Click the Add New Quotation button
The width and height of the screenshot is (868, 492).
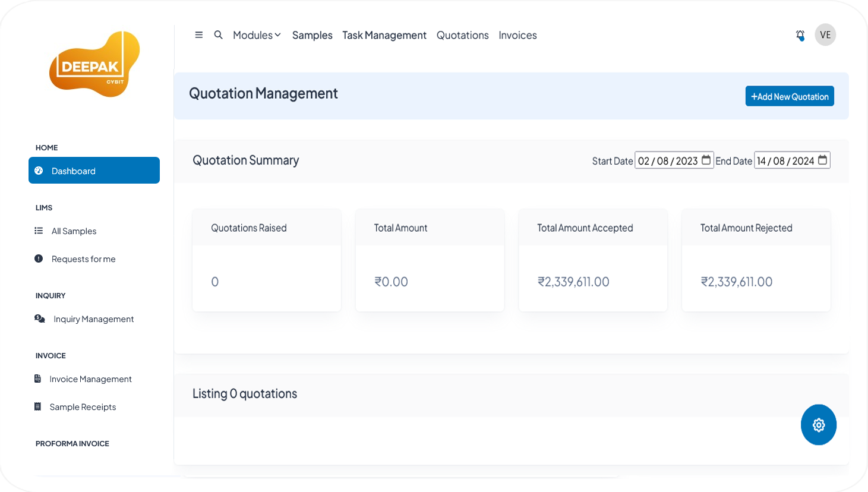click(x=789, y=96)
